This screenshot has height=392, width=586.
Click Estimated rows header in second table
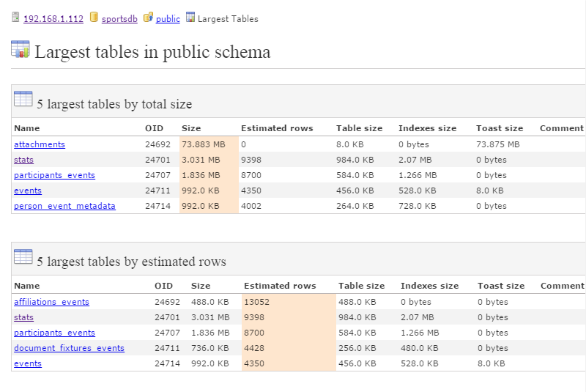(280, 286)
